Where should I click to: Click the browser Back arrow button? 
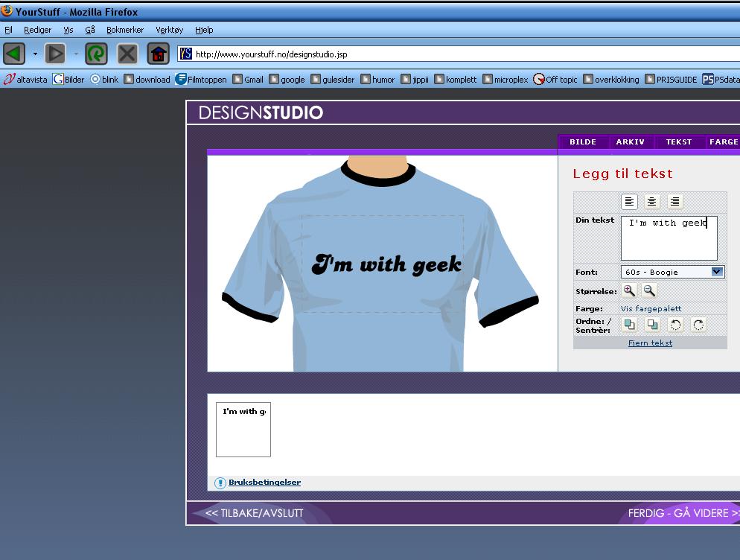pos(14,54)
